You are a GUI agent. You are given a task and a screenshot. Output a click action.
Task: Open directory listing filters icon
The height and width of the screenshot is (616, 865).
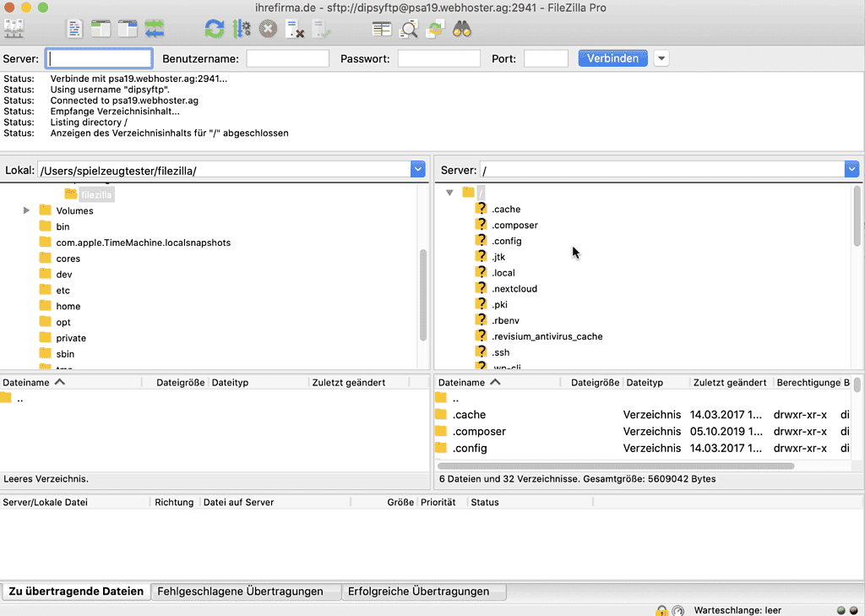pyautogui.click(x=381, y=29)
